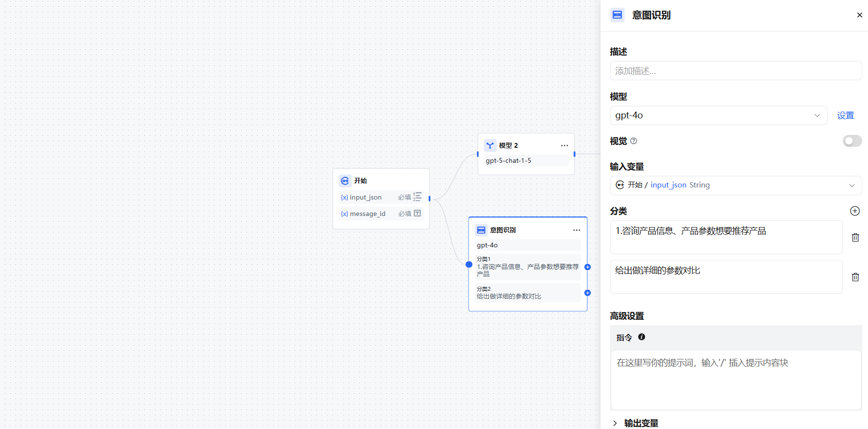Click the variable icon beside input_json
Image resolution: width=868 pixels, height=429 pixels.
click(x=344, y=198)
